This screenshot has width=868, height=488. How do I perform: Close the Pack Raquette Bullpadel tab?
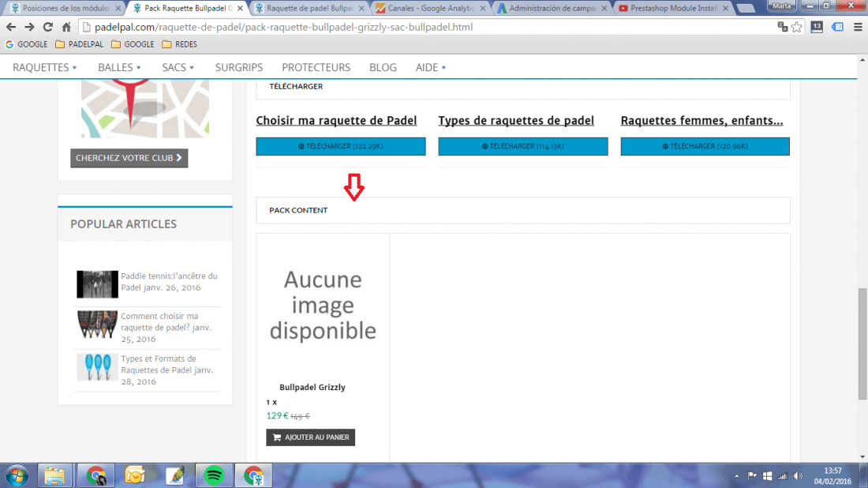240,9
